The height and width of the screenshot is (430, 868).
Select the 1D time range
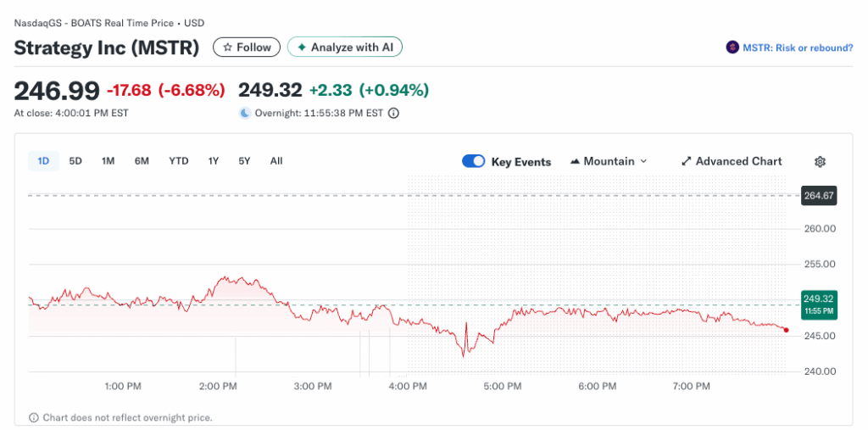pyautogui.click(x=43, y=161)
